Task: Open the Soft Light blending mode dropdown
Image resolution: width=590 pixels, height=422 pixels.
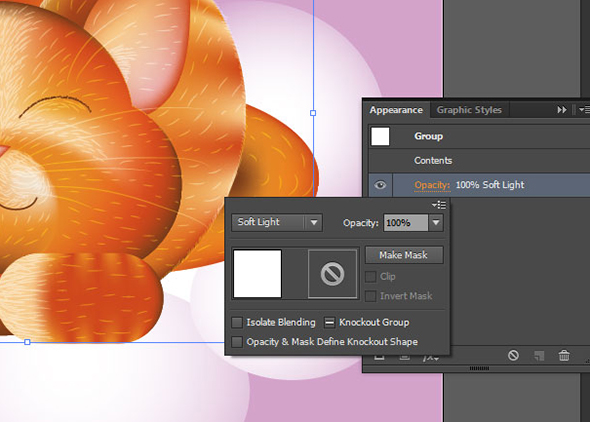Action: coord(277,222)
